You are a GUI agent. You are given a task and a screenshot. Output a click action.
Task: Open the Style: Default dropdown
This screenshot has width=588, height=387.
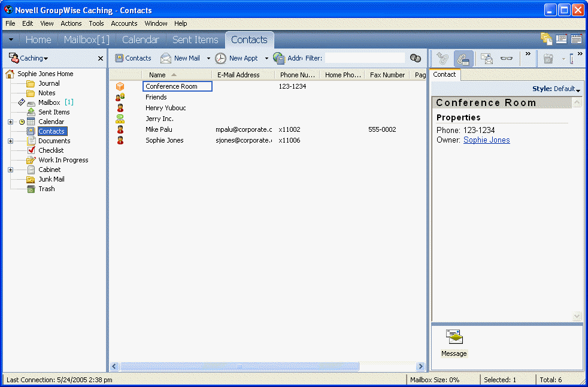tap(556, 89)
